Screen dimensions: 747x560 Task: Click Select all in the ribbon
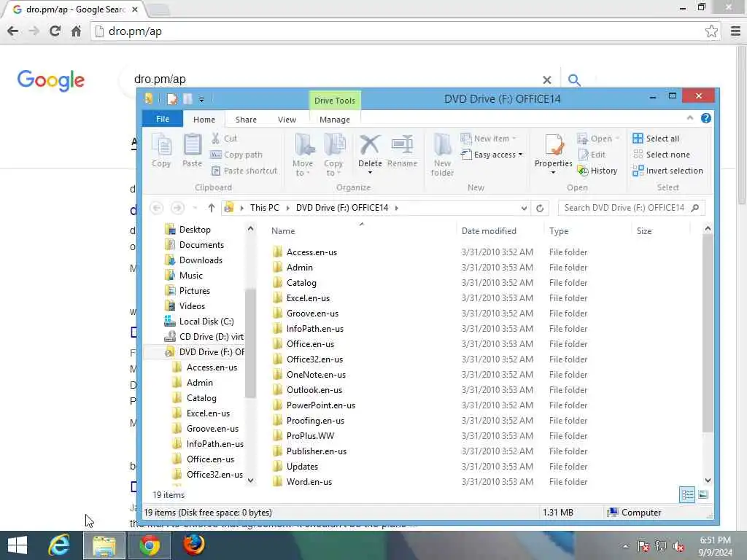coord(656,139)
